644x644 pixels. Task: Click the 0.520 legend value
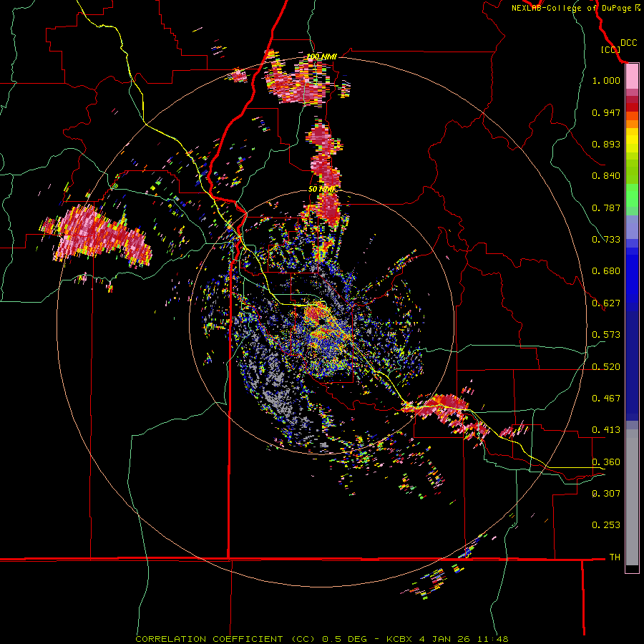(606, 367)
